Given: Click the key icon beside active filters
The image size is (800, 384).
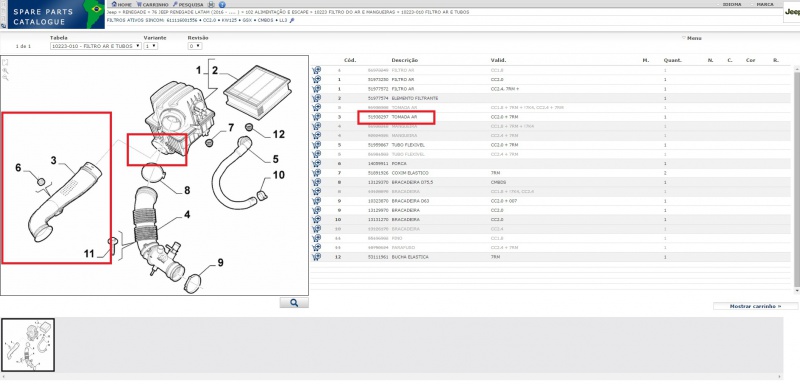Looking at the screenshot, I should tap(292, 21).
